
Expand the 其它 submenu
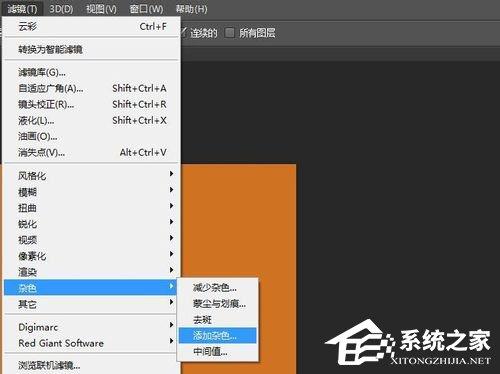coord(90,304)
